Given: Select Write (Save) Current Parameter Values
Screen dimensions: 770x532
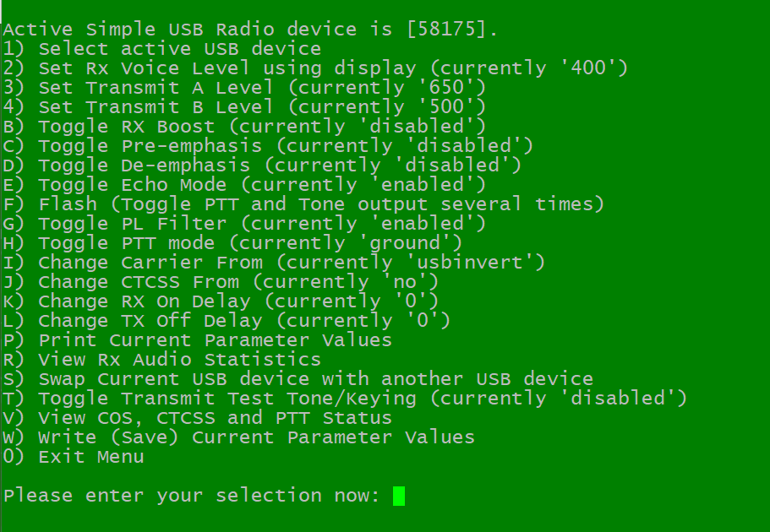Looking at the screenshot, I should tap(238, 437).
